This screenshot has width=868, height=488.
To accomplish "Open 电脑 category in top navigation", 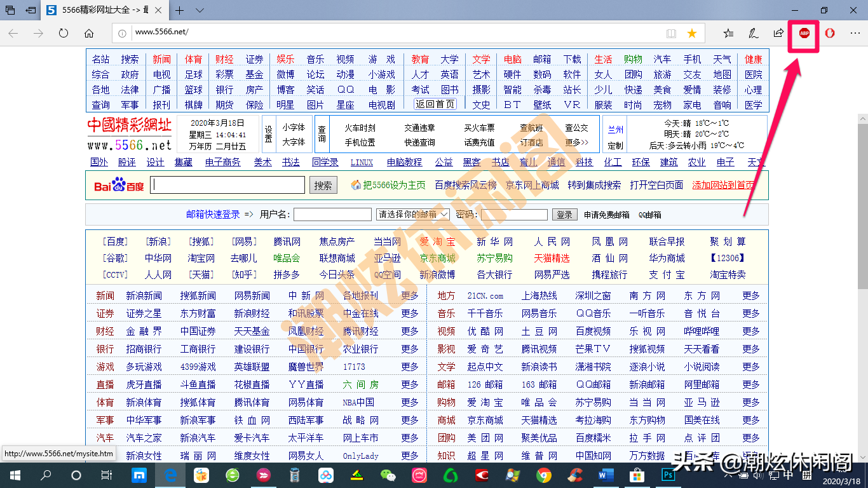I will coord(512,60).
